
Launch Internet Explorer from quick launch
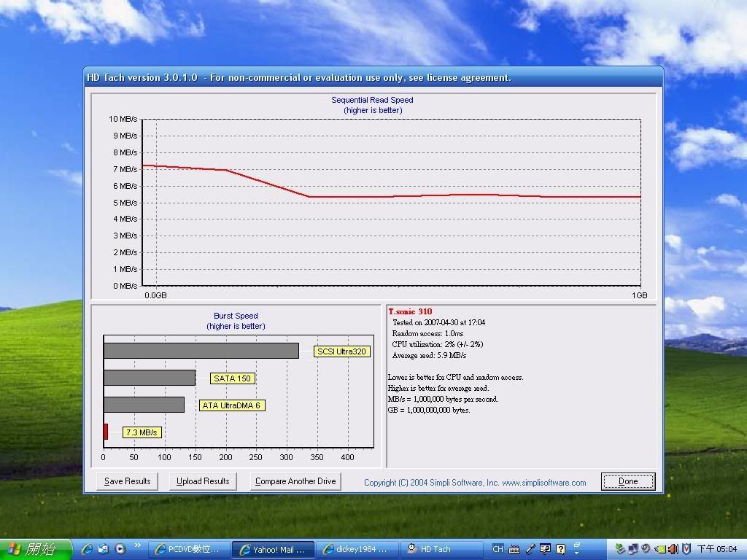pyautogui.click(x=87, y=549)
